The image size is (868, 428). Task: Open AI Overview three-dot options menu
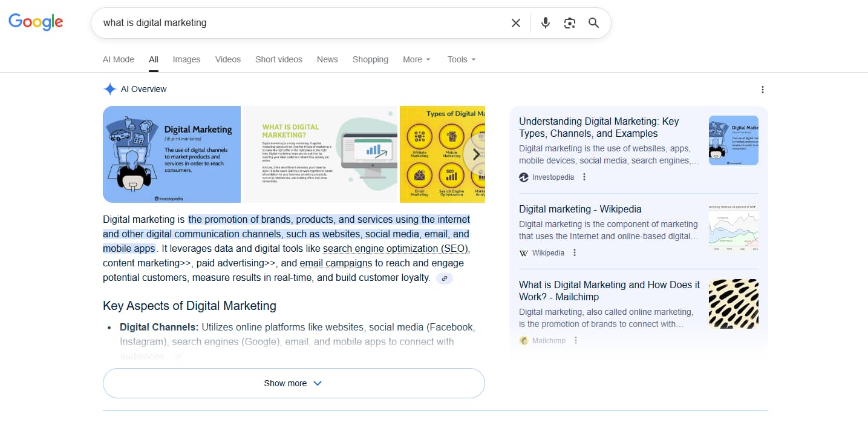tap(762, 90)
